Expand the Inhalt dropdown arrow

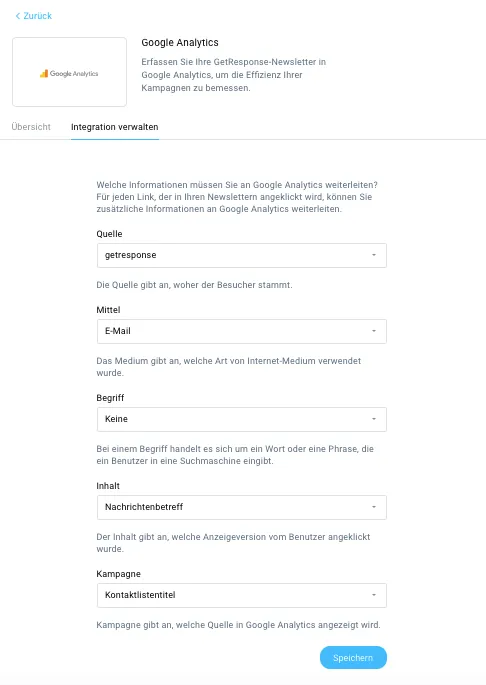(374, 507)
